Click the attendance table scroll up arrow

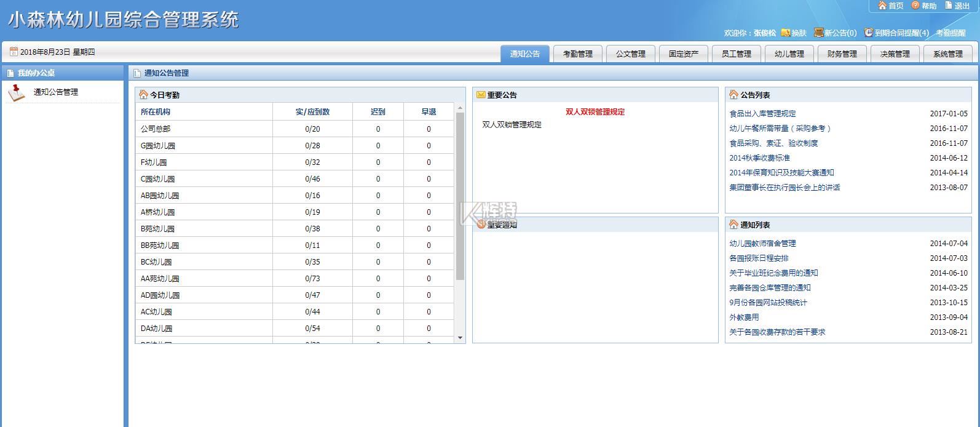[x=460, y=108]
